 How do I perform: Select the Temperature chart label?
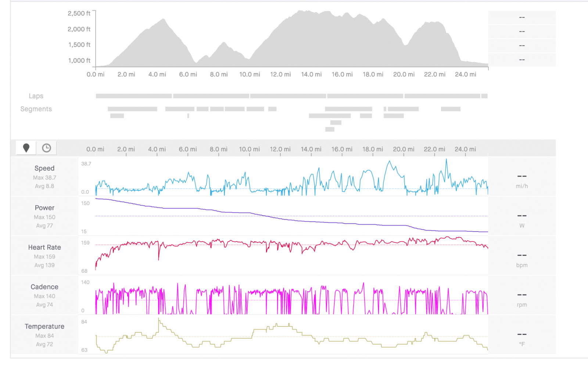tap(44, 326)
